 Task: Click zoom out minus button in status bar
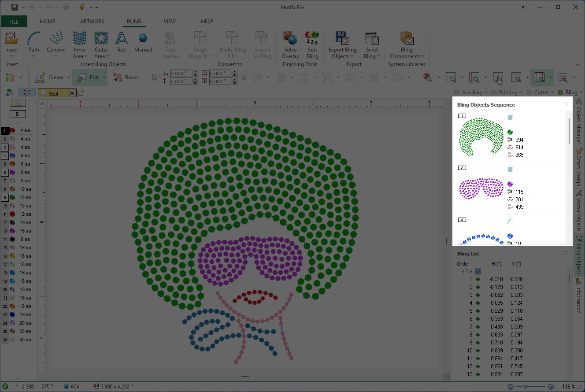[x=511, y=387]
